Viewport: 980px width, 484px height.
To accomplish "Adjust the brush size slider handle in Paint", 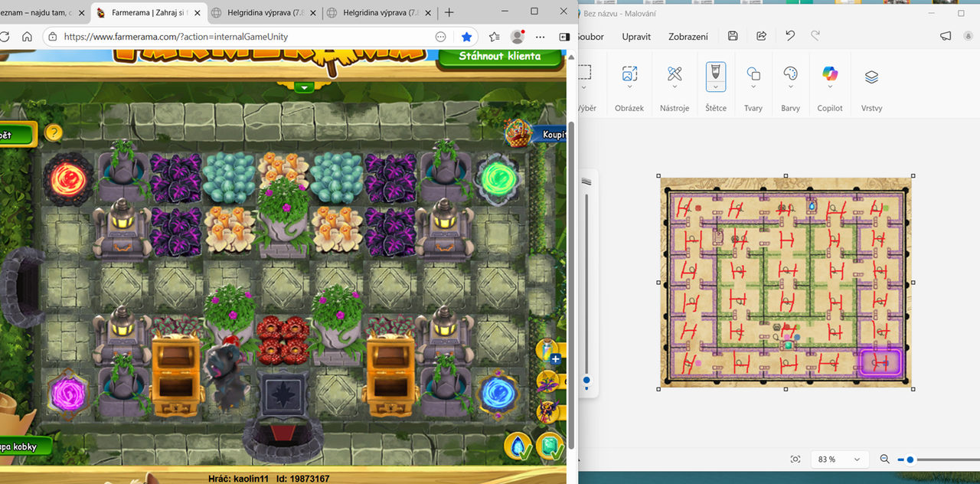I will pos(586,379).
